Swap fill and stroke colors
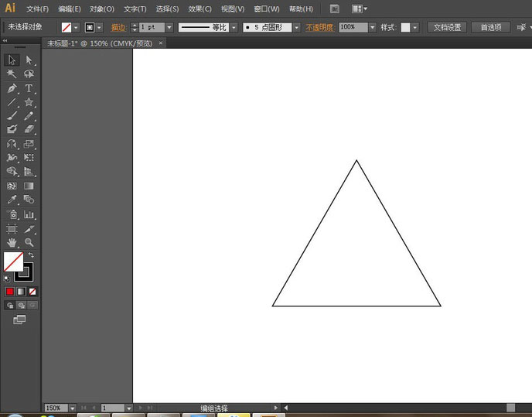Screen dimensions: 532x417 click(x=31, y=255)
